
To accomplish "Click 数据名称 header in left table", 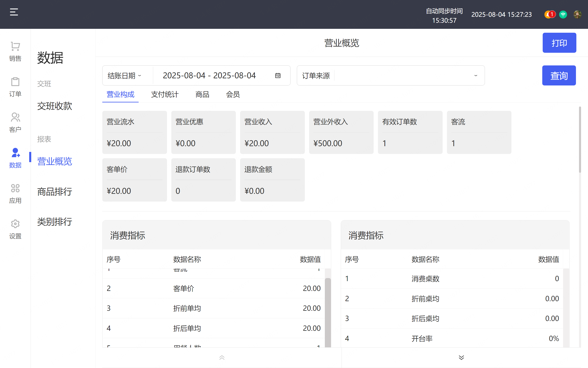I will 187,259.
